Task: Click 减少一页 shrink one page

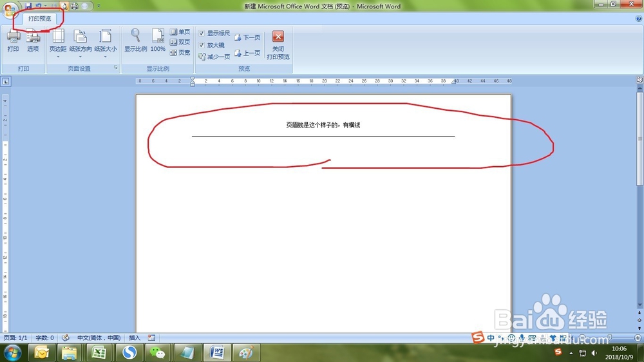Action: (x=214, y=57)
